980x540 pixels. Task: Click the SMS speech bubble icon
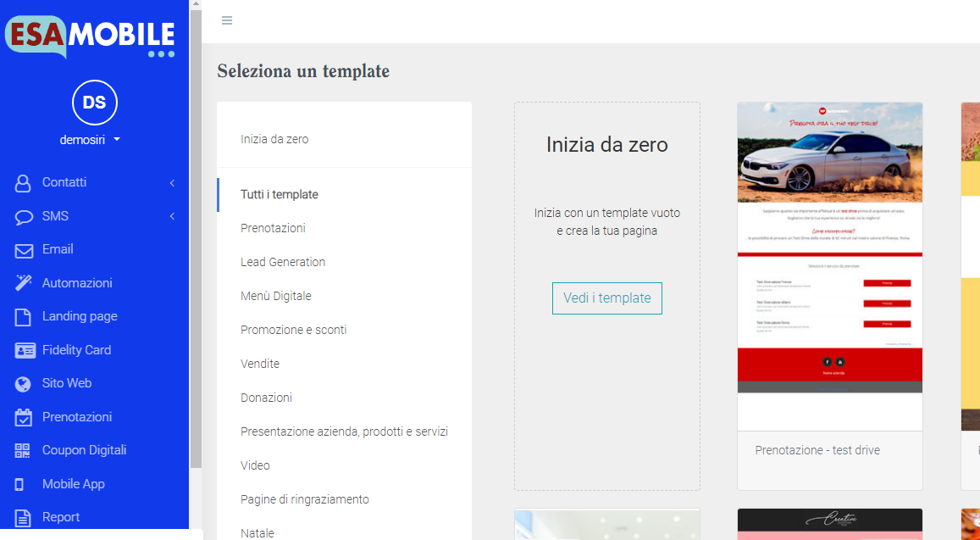pos(24,216)
